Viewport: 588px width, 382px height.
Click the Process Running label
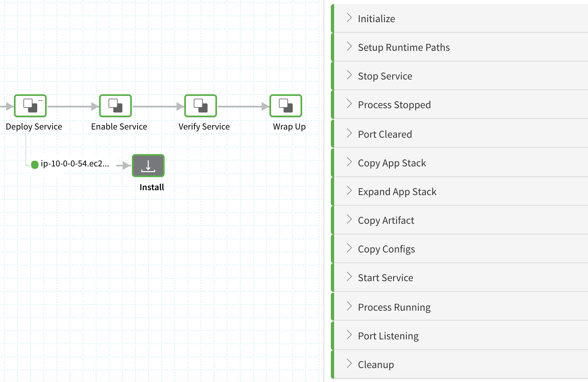point(394,307)
